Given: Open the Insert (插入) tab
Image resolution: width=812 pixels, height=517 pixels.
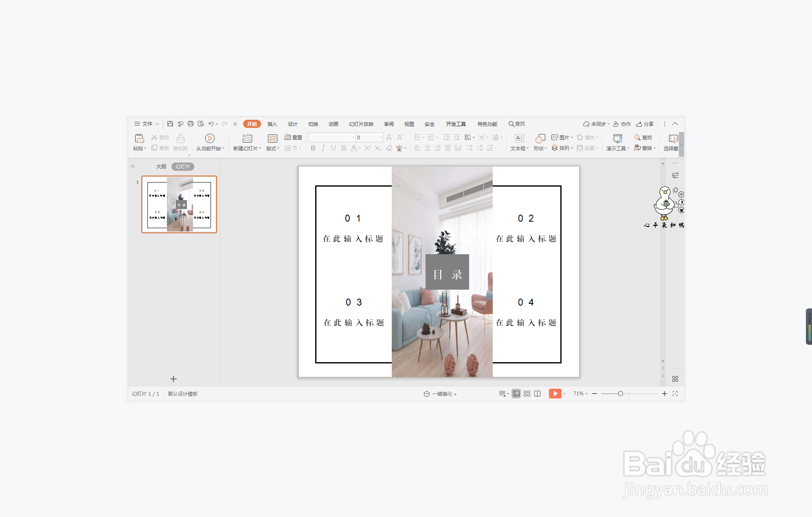Looking at the screenshot, I should (272, 124).
